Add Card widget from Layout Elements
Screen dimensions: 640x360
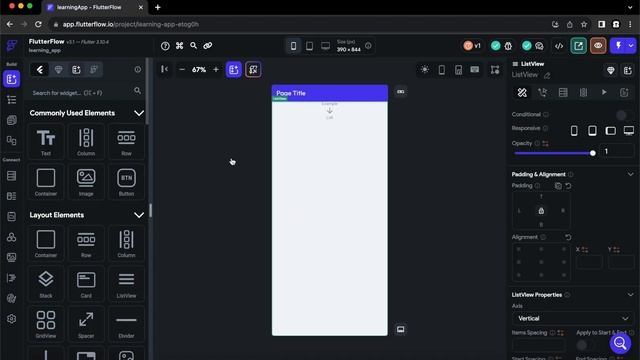coord(86,284)
